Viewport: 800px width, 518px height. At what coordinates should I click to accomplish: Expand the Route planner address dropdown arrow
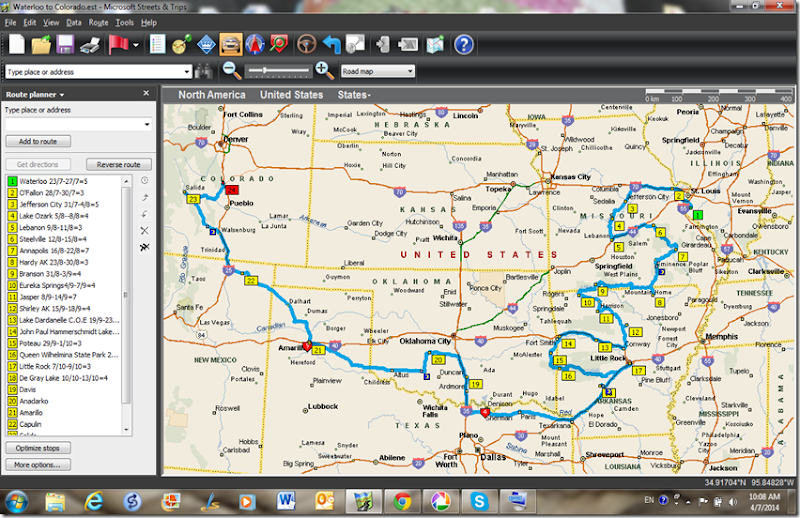coord(147,124)
